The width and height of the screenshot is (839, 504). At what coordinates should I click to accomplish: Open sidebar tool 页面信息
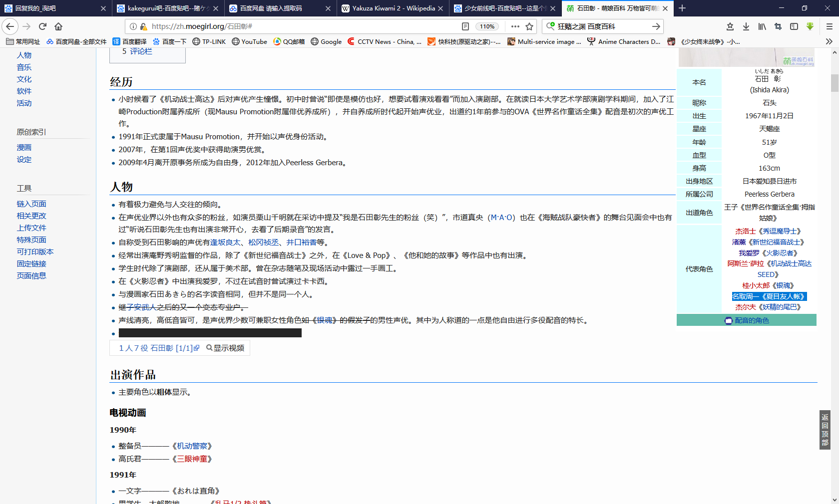tap(31, 275)
